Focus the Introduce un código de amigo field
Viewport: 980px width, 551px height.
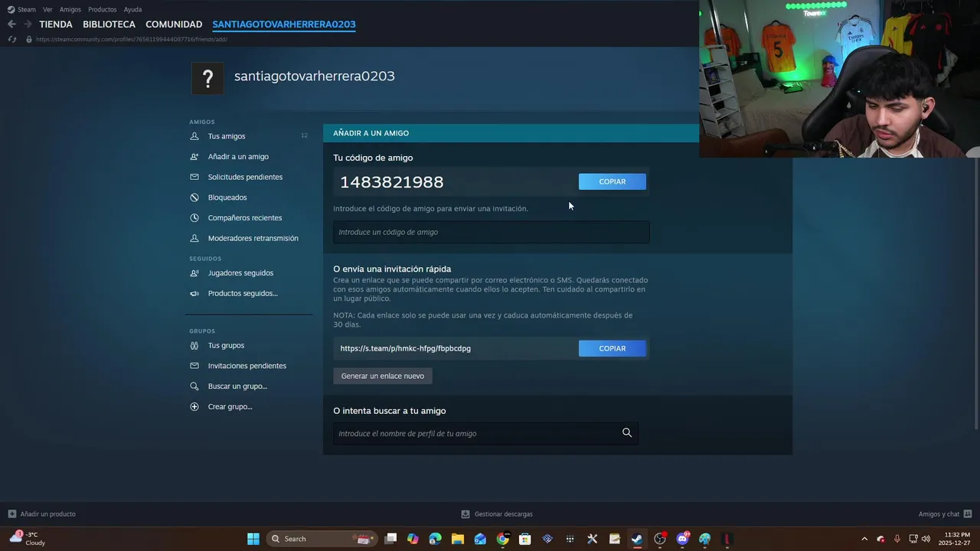coord(491,232)
